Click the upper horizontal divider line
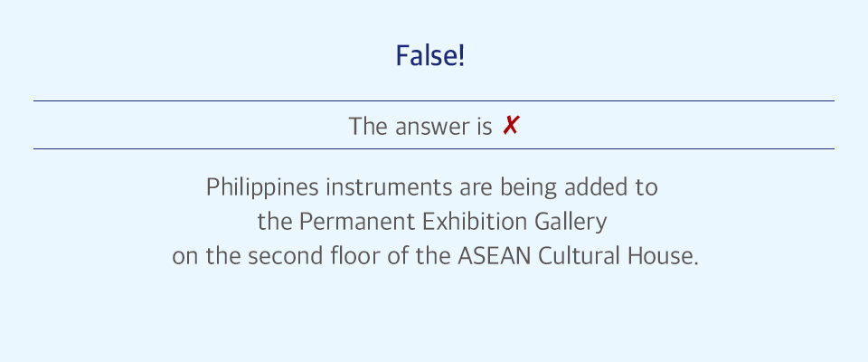The width and height of the screenshot is (868, 362). (x=433, y=100)
